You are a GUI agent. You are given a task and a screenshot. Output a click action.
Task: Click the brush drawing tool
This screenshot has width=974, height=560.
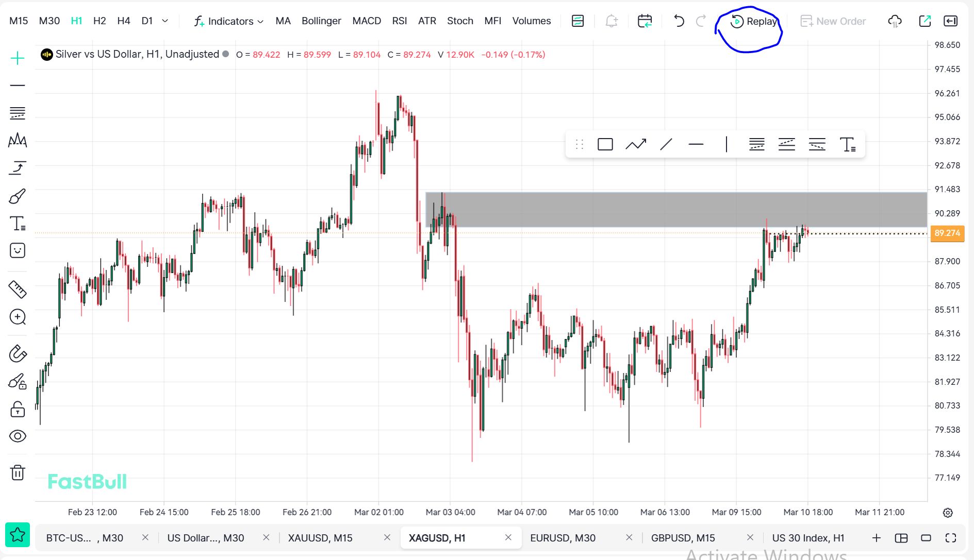pyautogui.click(x=18, y=196)
